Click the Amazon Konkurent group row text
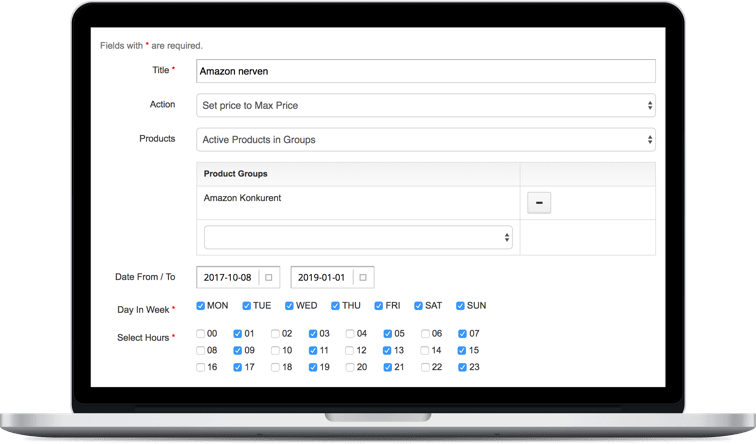 click(242, 198)
